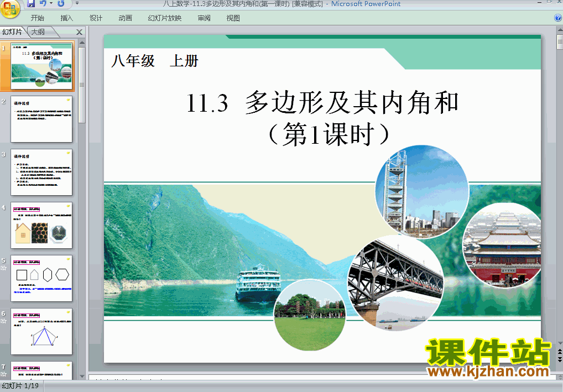Image resolution: width=563 pixels, height=392 pixels.
Task: Open the 幻灯片放映 ribbon tab
Action: (x=165, y=18)
